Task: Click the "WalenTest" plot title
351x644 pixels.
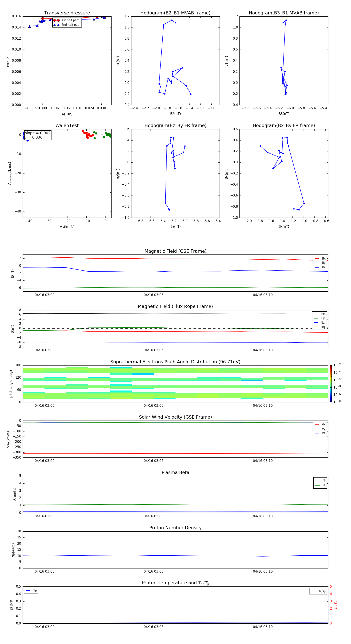Action: 67,125
